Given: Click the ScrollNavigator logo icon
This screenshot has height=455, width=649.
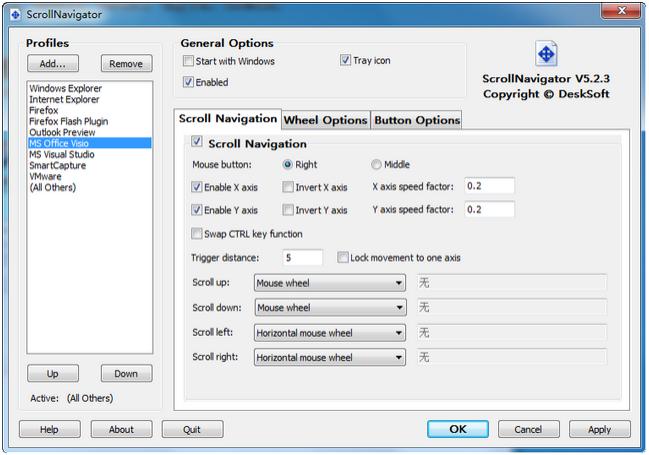Looking at the screenshot, I should (546, 54).
